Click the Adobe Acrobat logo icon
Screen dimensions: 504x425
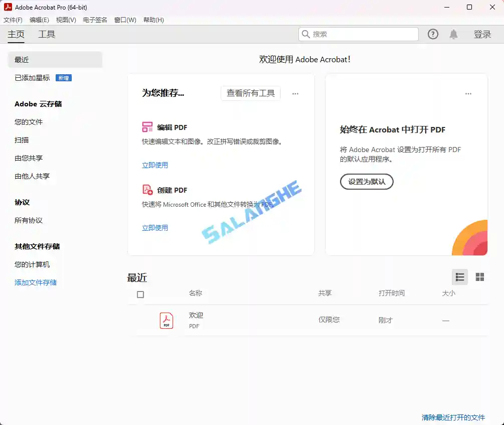[8, 7]
